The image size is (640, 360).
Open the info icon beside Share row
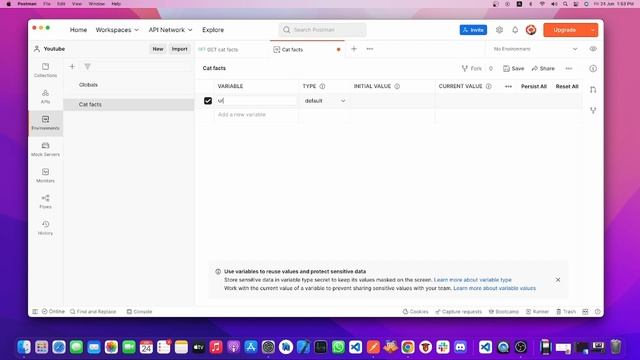pos(593,69)
